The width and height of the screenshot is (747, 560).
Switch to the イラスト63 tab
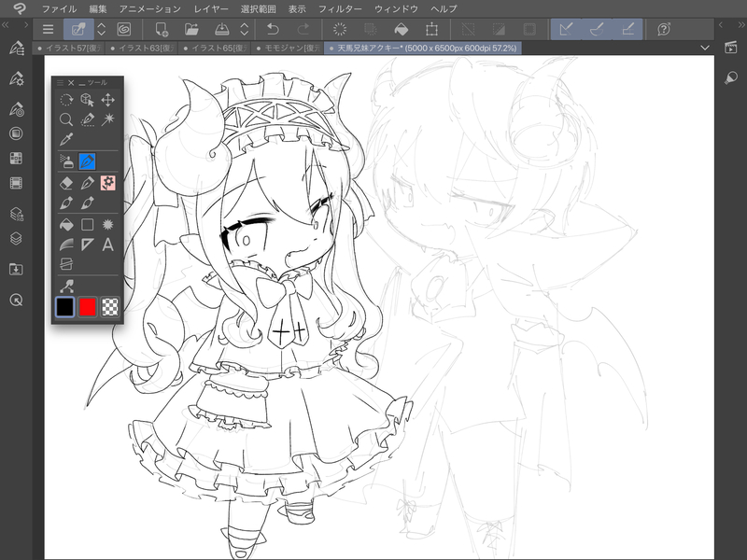click(142, 49)
